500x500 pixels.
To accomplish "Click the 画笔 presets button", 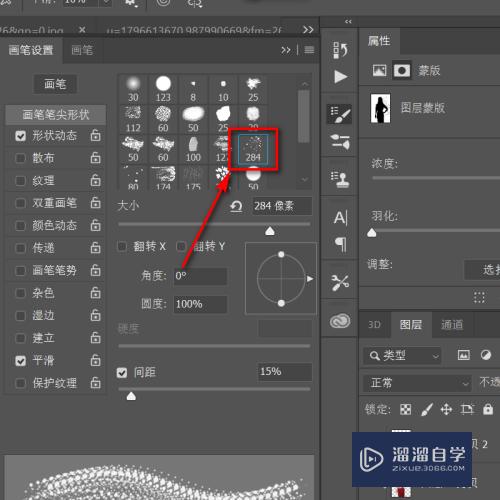I will 55,84.
